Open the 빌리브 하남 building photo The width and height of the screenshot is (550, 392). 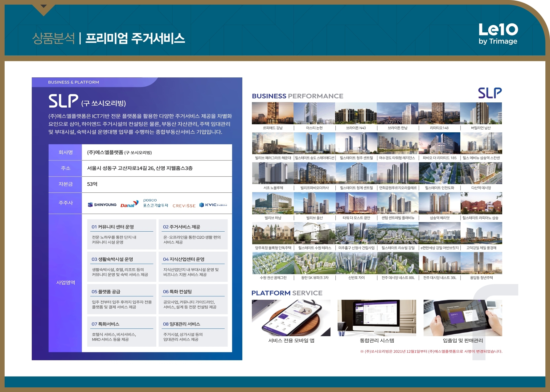(x=273, y=203)
